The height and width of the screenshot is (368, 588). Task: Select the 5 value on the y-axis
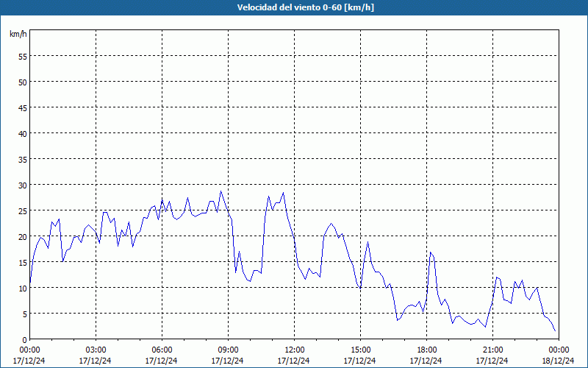pos(25,314)
